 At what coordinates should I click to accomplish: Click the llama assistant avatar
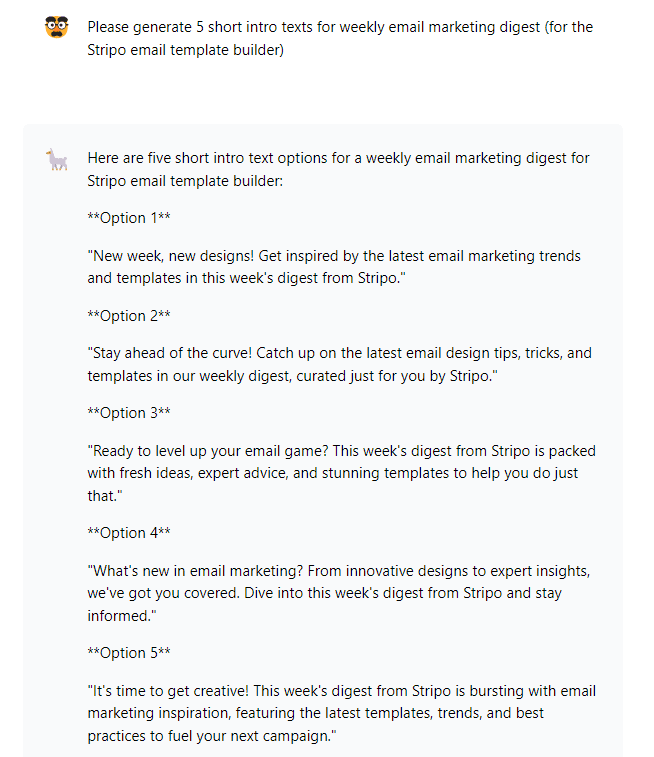(56, 160)
